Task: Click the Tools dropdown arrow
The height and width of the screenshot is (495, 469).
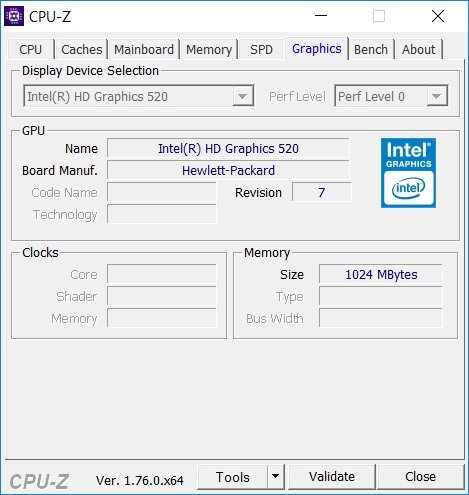Action: point(276,477)
